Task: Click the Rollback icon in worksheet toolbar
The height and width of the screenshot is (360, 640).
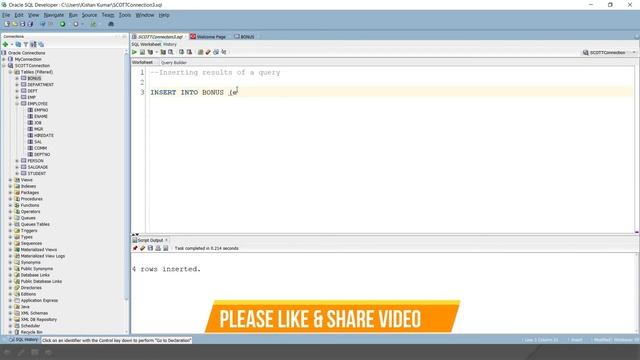Action: click(189, 52)
